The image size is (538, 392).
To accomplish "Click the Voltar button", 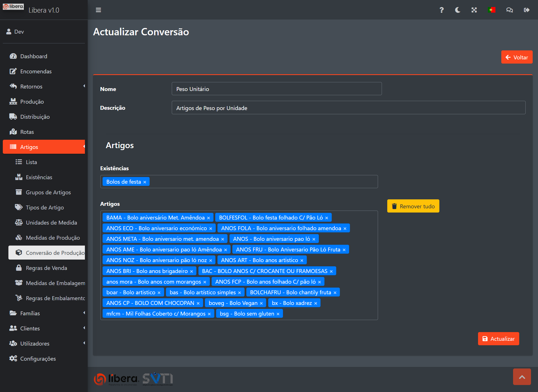I will [517, 57].
